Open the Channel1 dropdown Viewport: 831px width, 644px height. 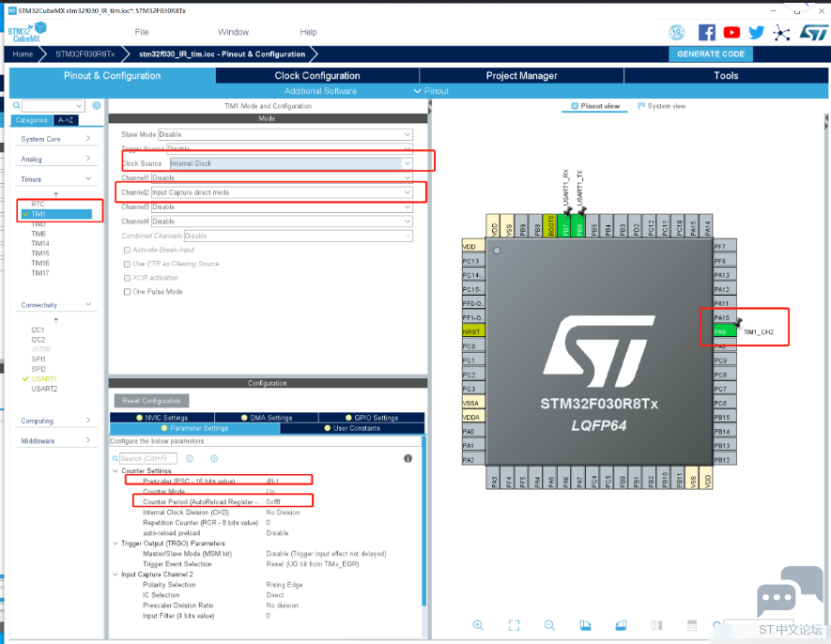coord(282,178)
